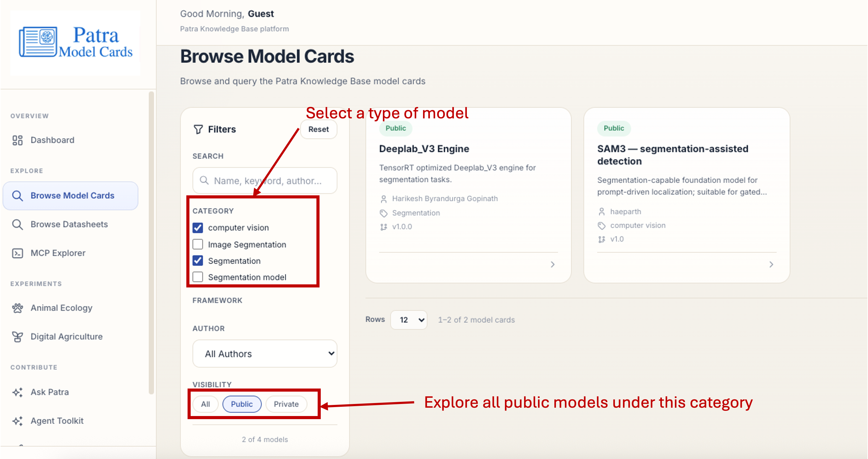Click the Browse Datasheets magnifier icon
This screenshot has height=459, width=868.
pyautogui.click(x=18, y=224)
